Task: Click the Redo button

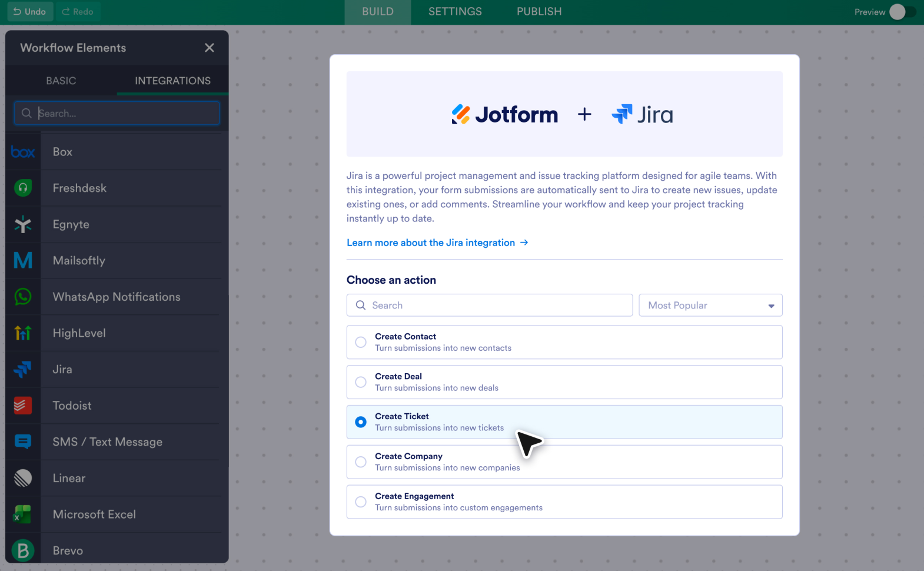Action: 77,12
